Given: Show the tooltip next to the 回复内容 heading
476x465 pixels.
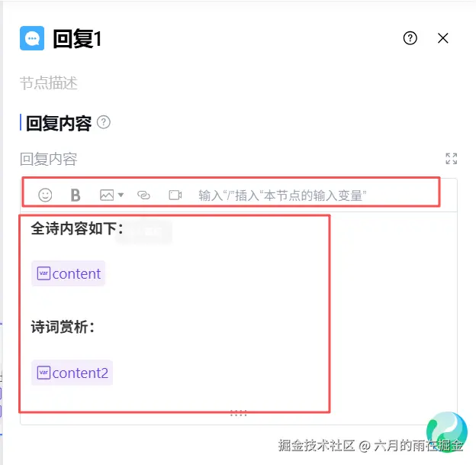Looking at the screenshot, I should (x=104, y=122).
